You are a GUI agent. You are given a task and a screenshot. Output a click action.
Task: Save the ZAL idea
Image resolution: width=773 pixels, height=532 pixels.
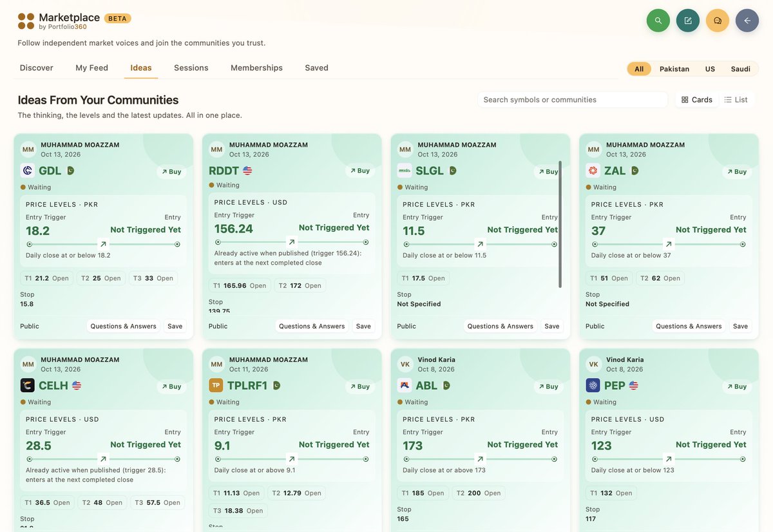pyautogui.click(x=741, y=326)
